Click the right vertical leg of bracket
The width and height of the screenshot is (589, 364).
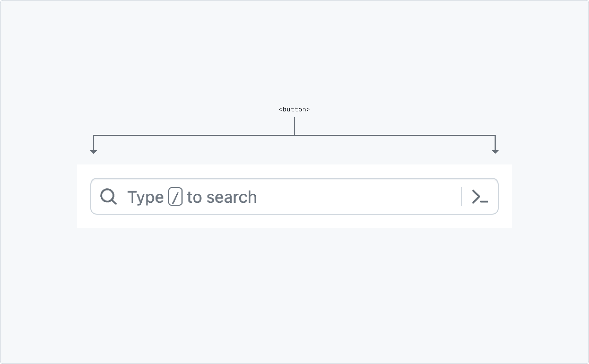click(x=495, y=143)
